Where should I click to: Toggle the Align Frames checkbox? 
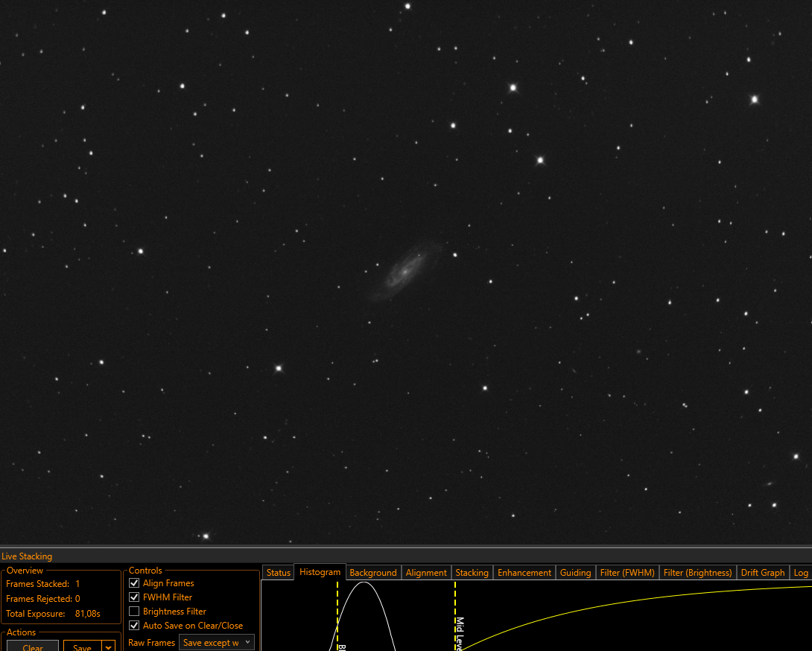click(134, 583)
